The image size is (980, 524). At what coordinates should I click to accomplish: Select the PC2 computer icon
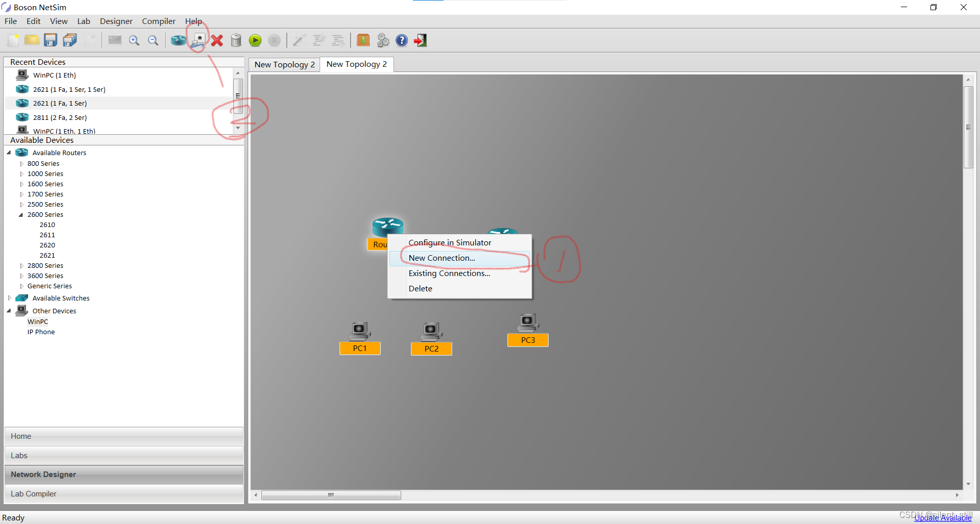pos(432,332)
